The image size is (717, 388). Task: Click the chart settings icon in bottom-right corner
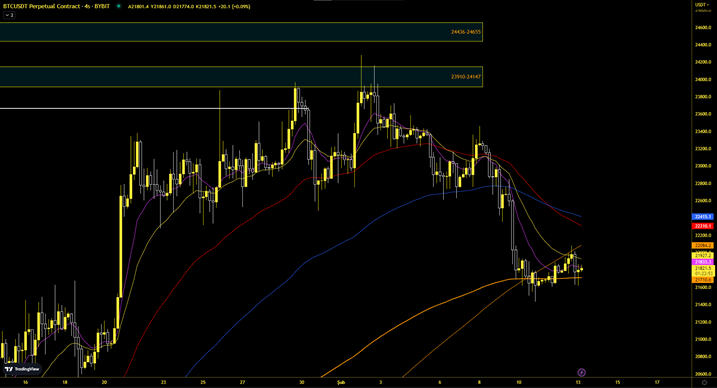pyautogui.click(x=704, y=382)
